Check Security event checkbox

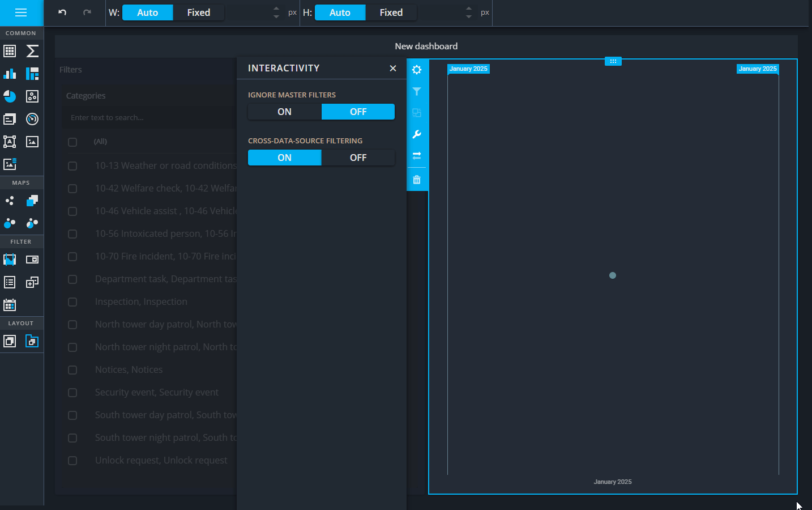click(72, 393)
